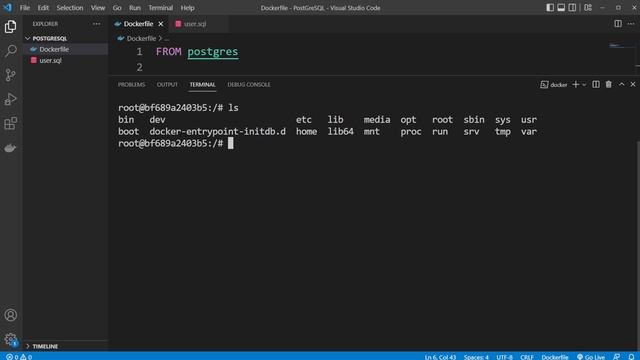Open the terminal launch profile dropdown arrow

(584, 84)
